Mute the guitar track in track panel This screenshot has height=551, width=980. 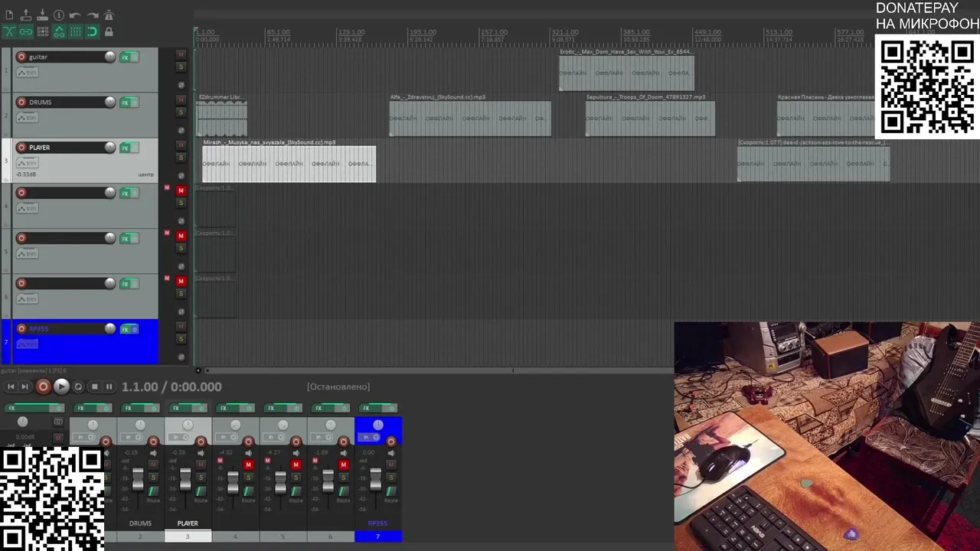181,54
